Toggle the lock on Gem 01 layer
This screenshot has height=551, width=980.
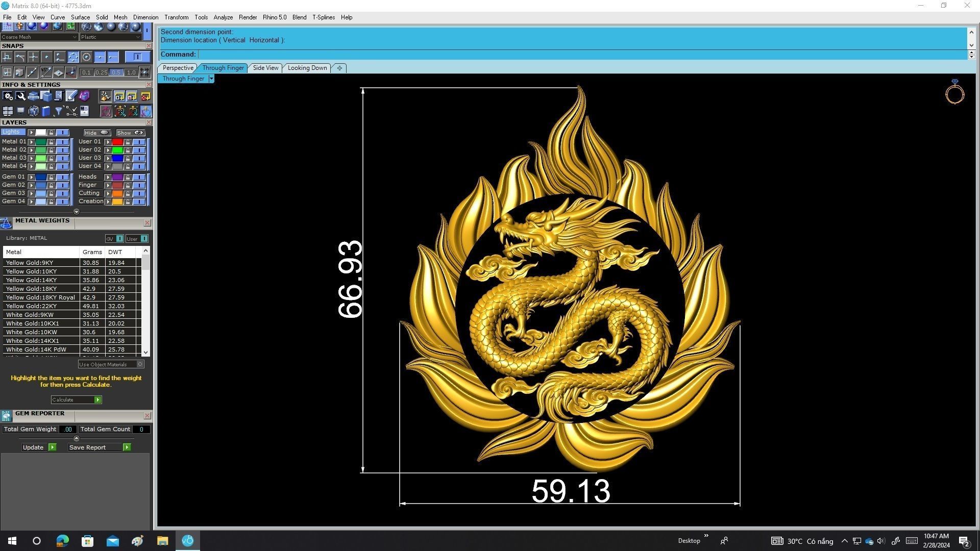click(51, 177)
